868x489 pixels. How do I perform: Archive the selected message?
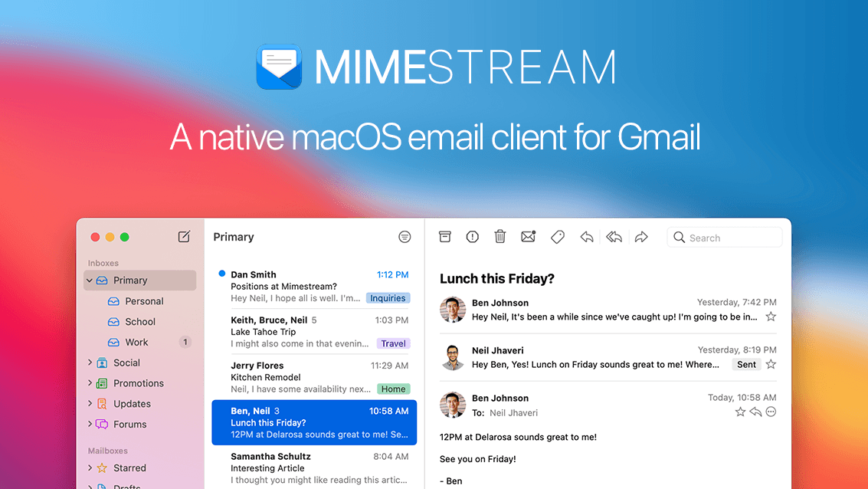pyautogui.click(x=444, y=237)
